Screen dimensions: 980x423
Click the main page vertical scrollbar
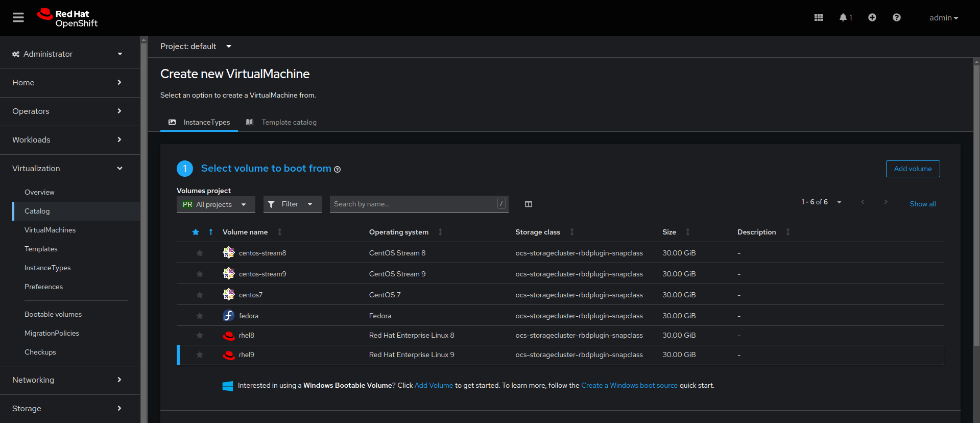click(976, 204)
